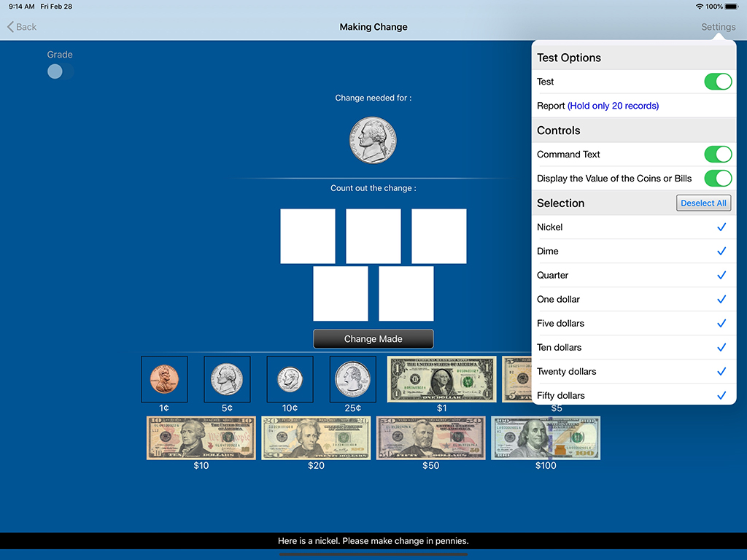Select the 5¢ nickel coin
Viewport: 747px width, 560px height.
click(x=227, y=379)
